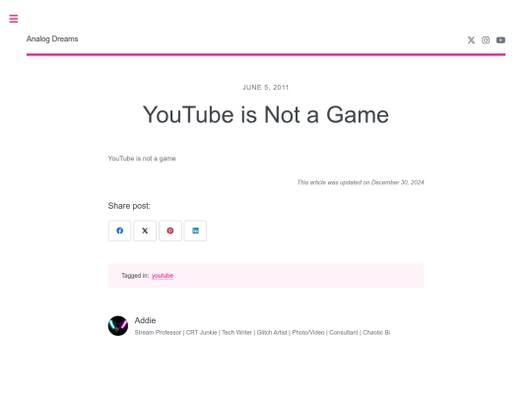Click the Tagged in: label

pos(135,276)
